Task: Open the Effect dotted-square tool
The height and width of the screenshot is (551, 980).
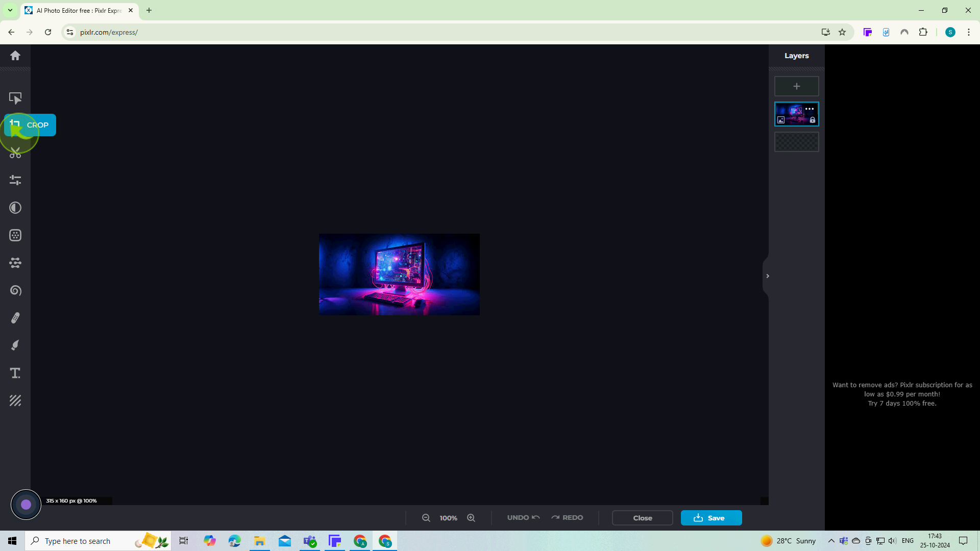Action: tap(15, 235)
